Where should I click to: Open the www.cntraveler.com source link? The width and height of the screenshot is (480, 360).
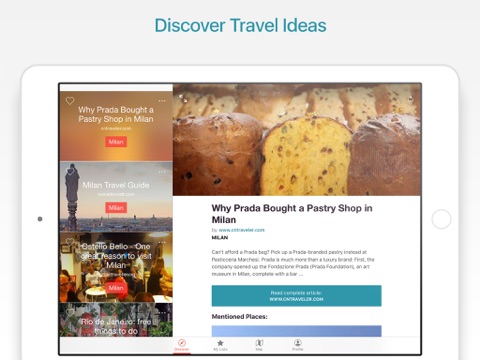coord(242,230)
